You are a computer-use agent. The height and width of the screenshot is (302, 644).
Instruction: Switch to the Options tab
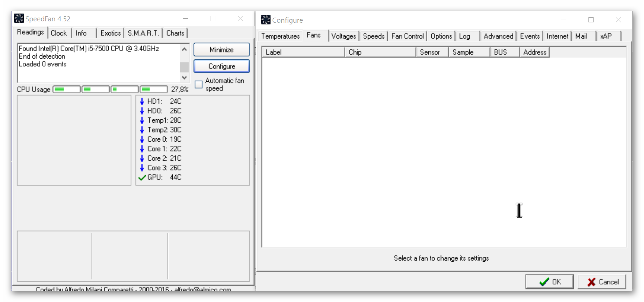pyautogui.click(x=442, y=36)
